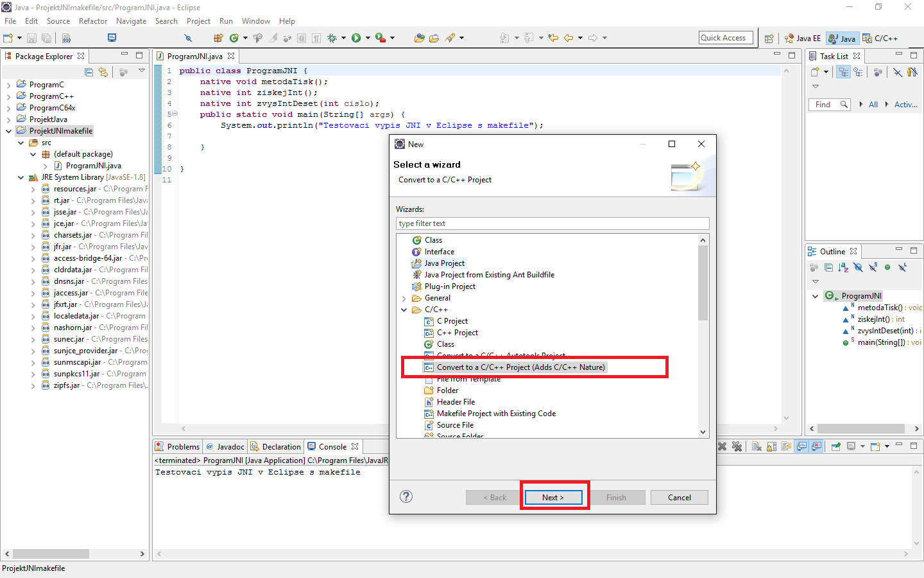Viewport: 924px width, 578px height.
Task: Cancel the Select a wizard dialog
Action: [679, 497]
